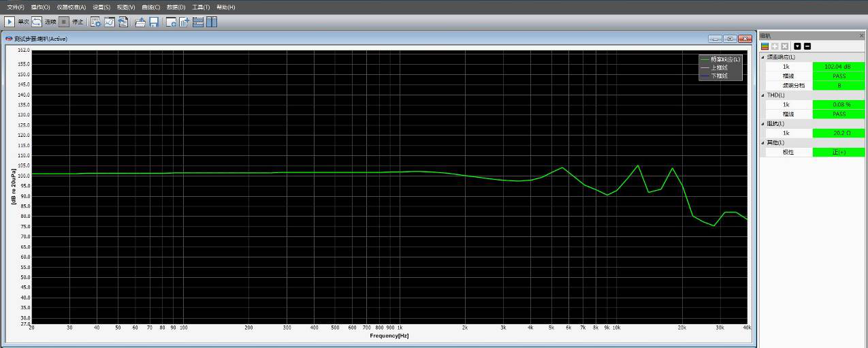The width and height of the screenshot is (868, 348).
Task: Click the colored stripes icon in results panel
Action: coord(765,46)
